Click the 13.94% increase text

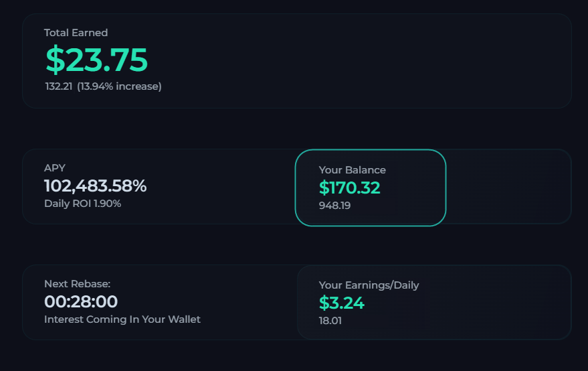(x=119, y=86)
